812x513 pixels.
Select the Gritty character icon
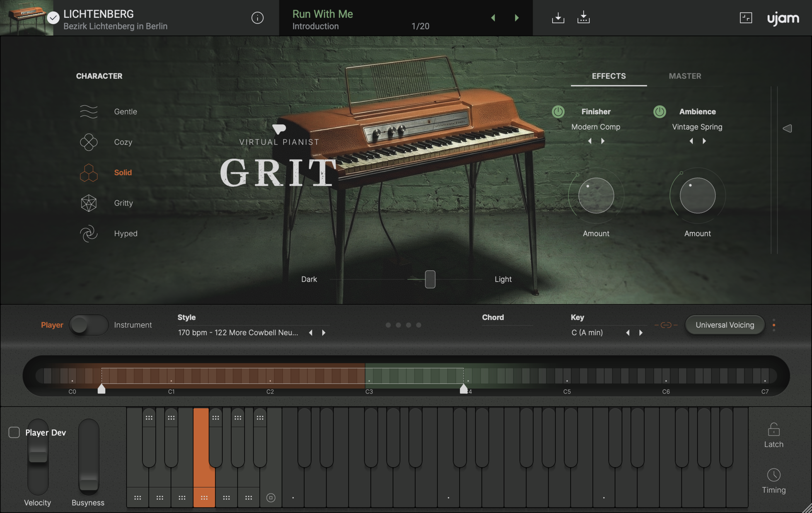[x=89, y=203]
